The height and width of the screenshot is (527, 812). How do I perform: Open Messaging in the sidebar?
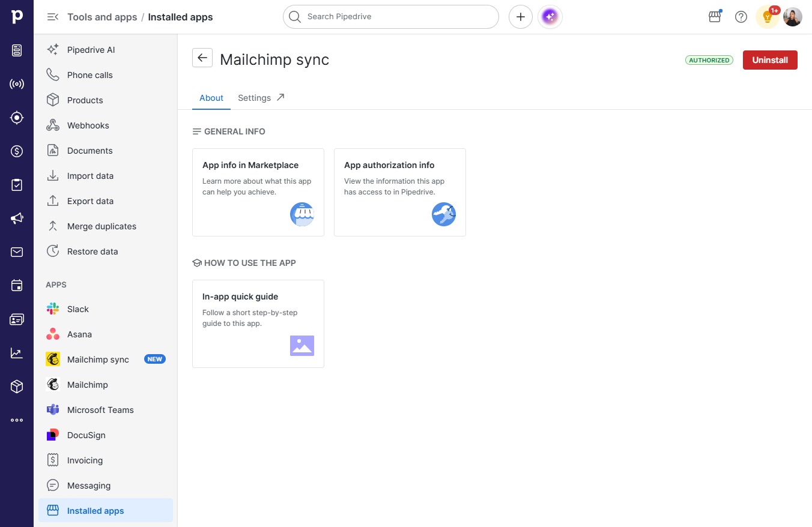[x=106, y=486]
